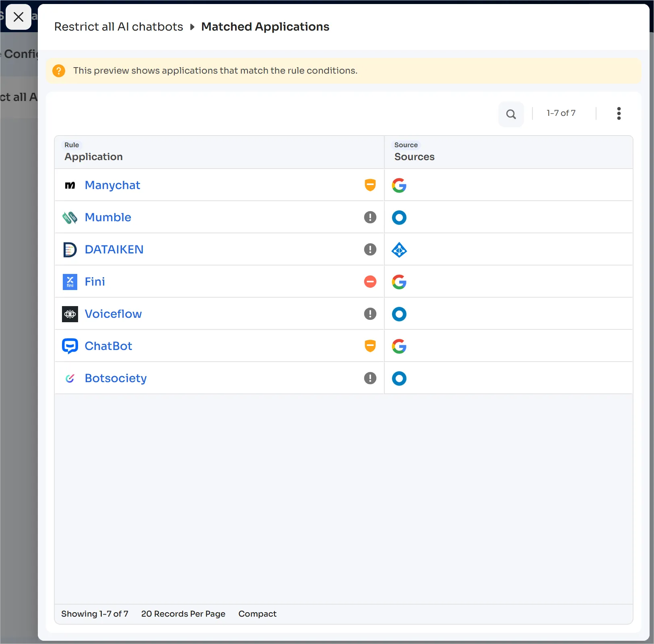Open the 20 Records Per Page selector
Viewport: 654px width, 644px height.
[x=183, y=614]
